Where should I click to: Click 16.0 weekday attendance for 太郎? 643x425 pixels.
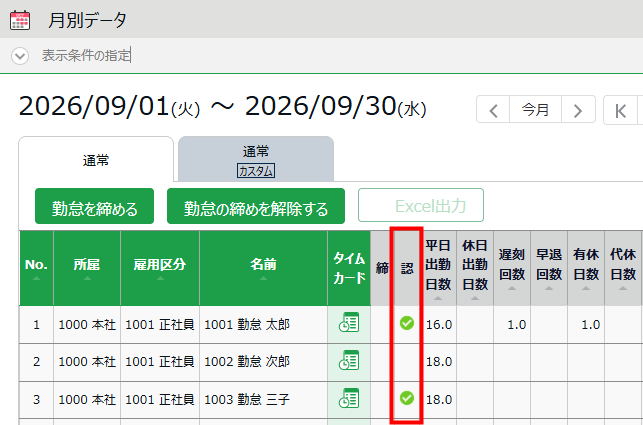click(439, 325)
